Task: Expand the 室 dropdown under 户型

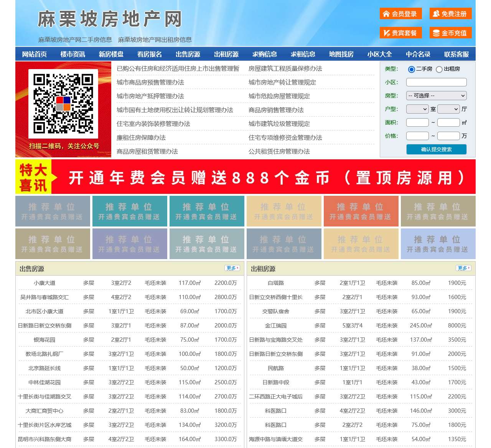Action: (417, 109)
